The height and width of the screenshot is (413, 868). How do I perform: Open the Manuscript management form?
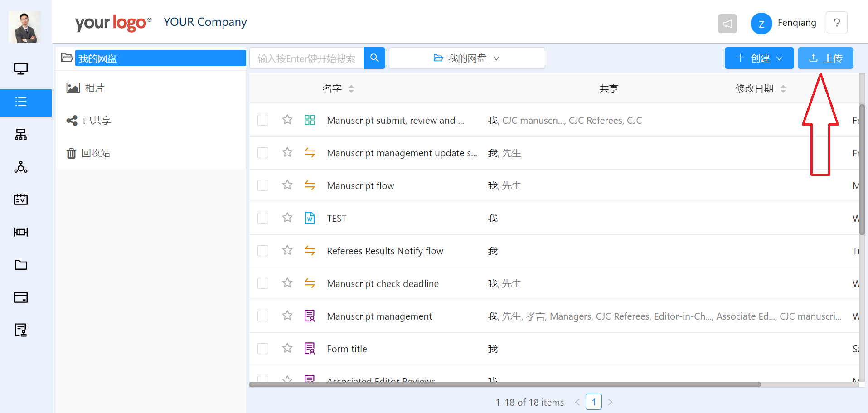tap(379, 316)
